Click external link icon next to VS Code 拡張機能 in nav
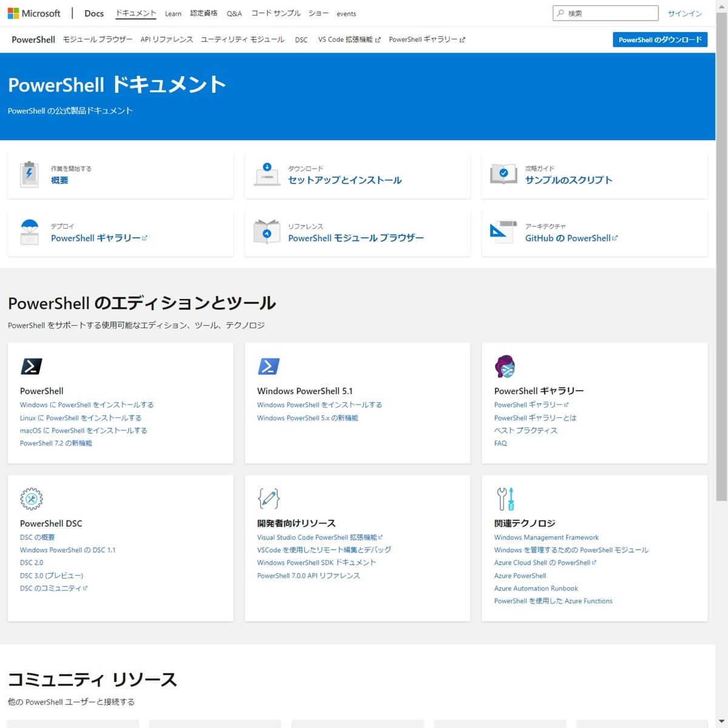728x728 pixels. click(378, 40)
